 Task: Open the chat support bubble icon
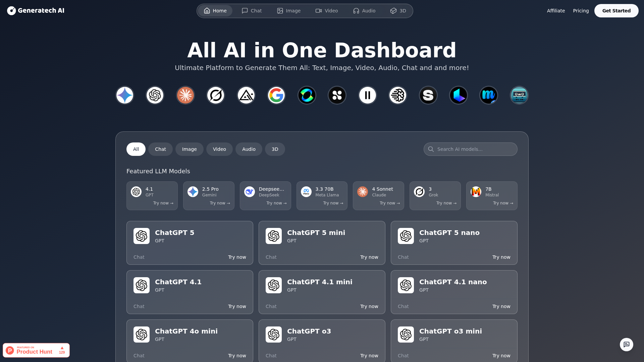[x=626, y=345]
